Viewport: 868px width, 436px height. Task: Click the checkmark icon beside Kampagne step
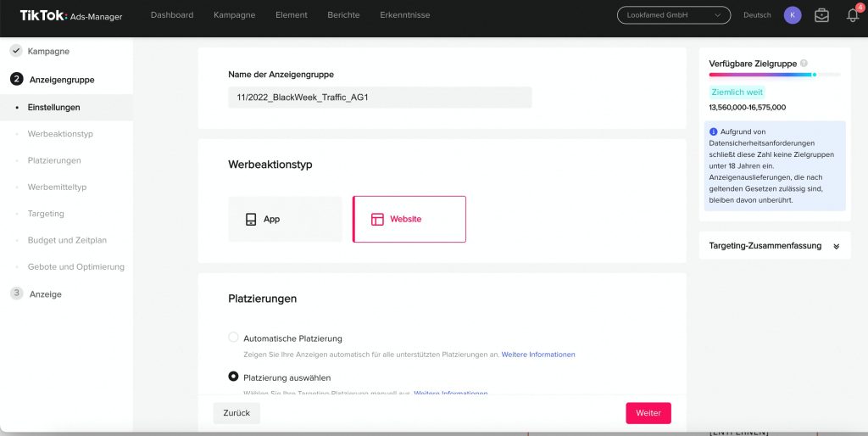[17, 51]
